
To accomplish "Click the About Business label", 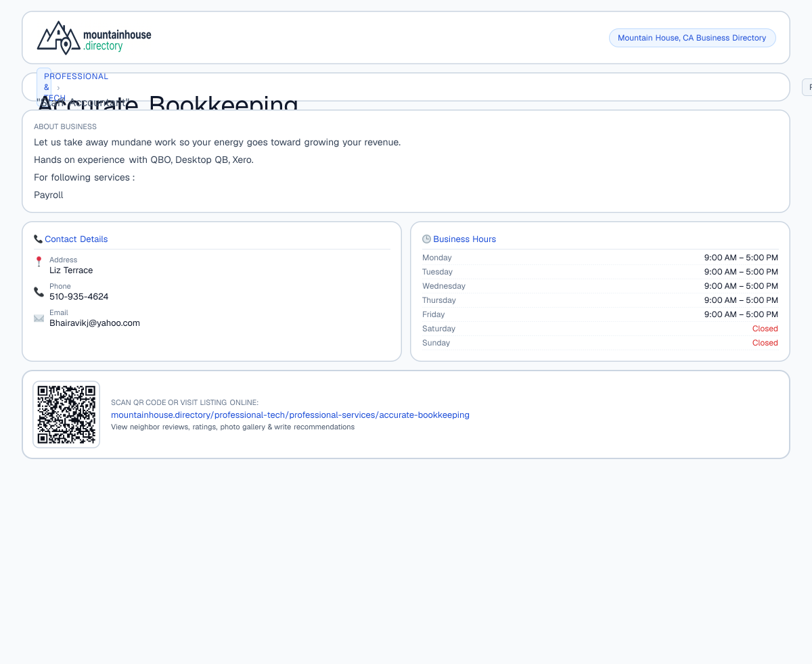I will click(65, 126).
